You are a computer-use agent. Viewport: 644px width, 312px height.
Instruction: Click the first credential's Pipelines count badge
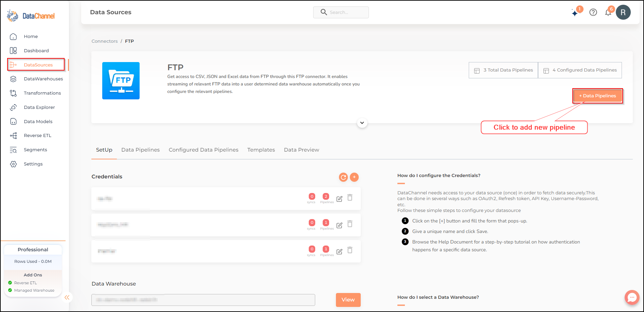click(326, 196)
